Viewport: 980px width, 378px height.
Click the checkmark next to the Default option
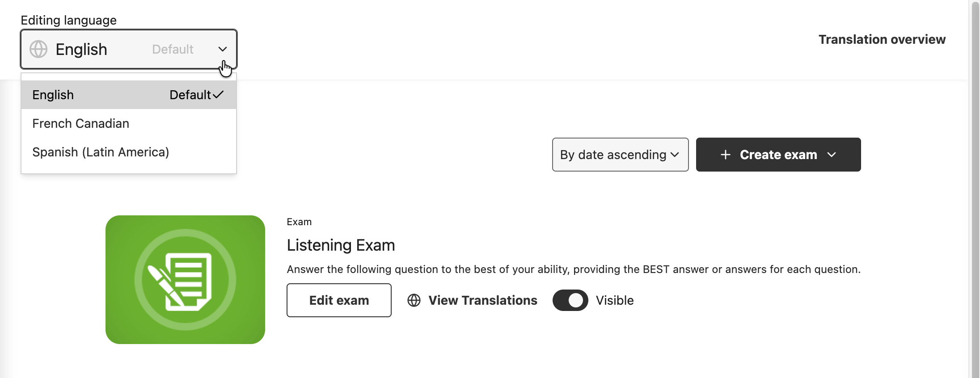pyautogui.click(x=218, y=95)
